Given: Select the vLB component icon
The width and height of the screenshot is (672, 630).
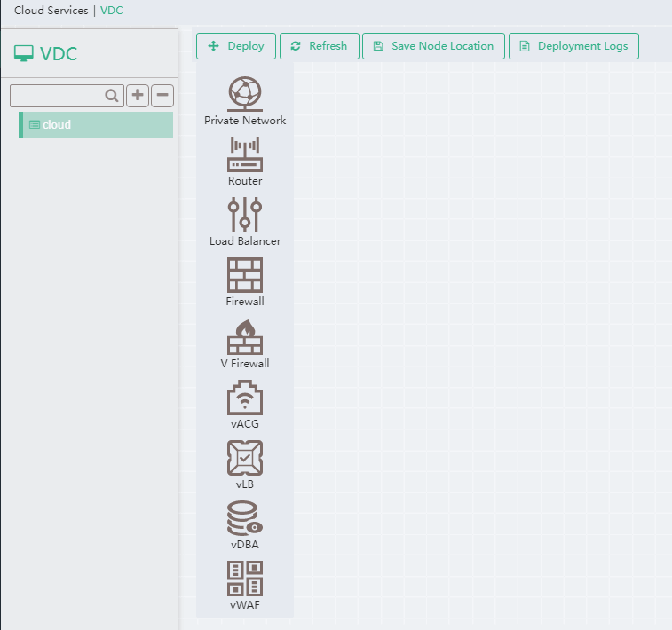Looking at the screenshot, I should tap(245, 458).
